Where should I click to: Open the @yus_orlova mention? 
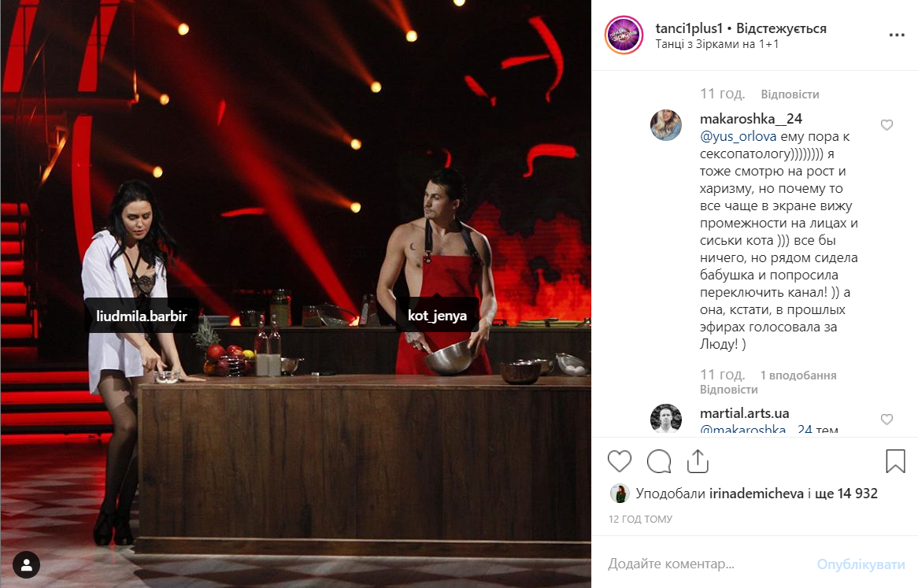click(x=738, y=137)
